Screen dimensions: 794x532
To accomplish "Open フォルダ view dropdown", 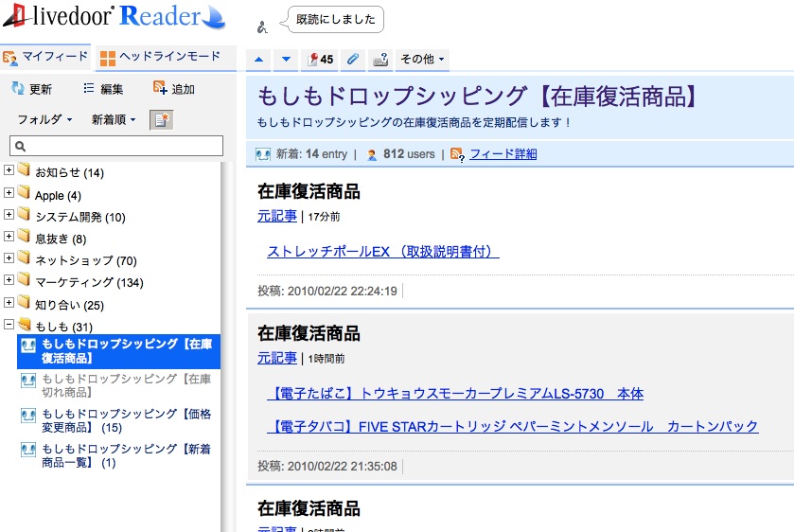I will coord(44,119).
